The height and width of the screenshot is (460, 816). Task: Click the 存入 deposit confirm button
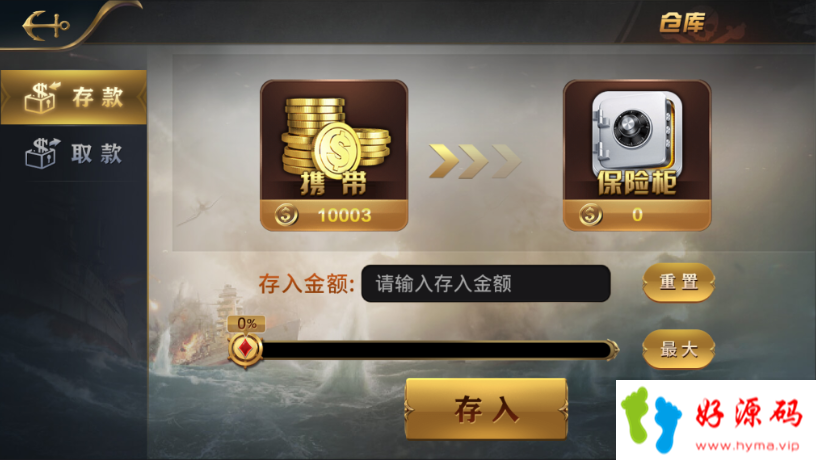pos(486,410)
